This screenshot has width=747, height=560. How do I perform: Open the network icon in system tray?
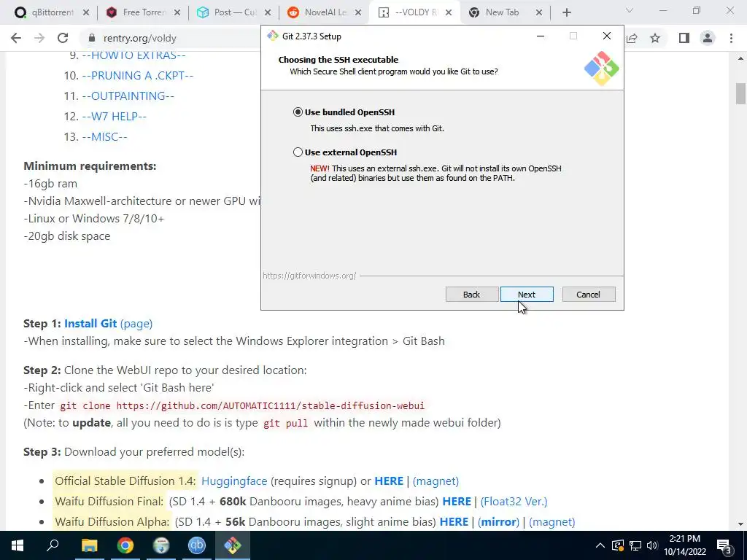(635, 545)
